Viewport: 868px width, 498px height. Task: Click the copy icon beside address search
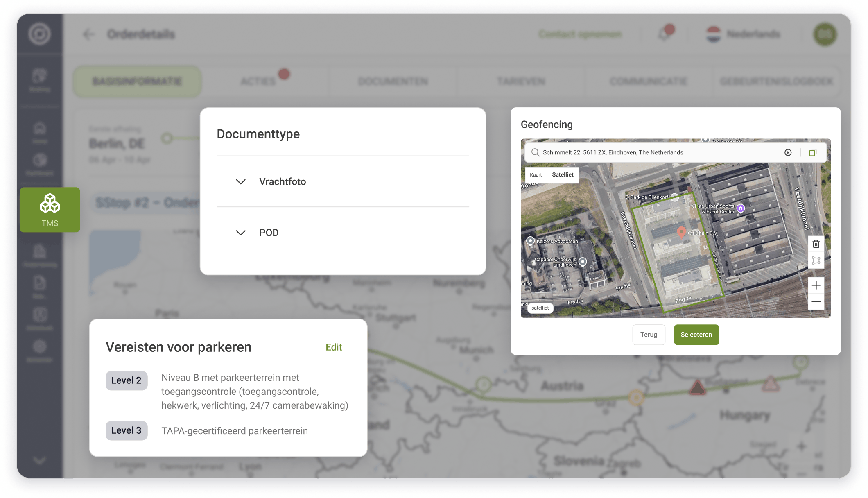click(813, 152)
